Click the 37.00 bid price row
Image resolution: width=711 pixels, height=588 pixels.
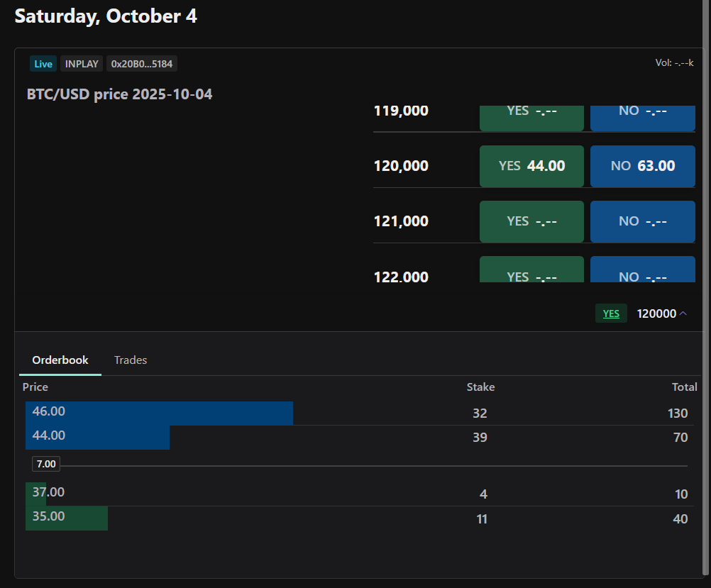point(48,492)
